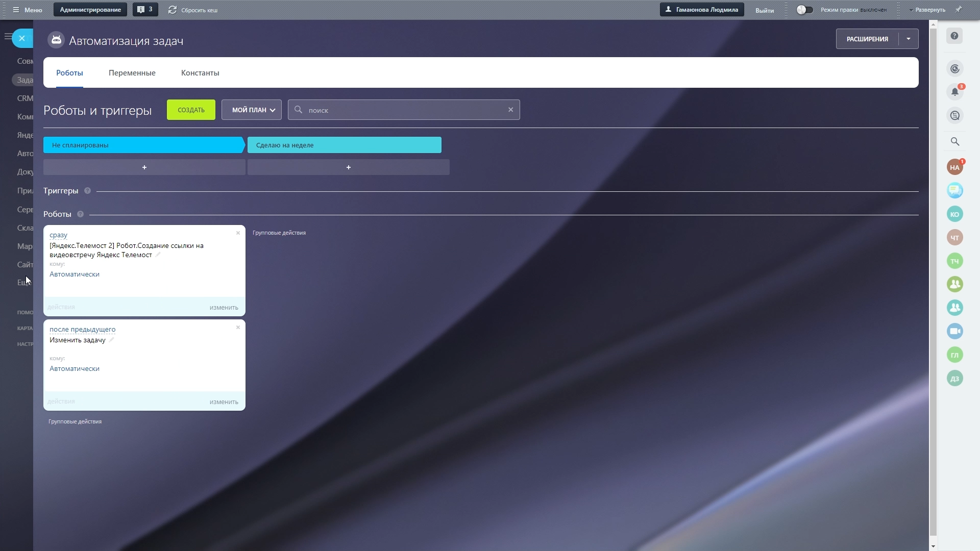
Task: Open the chat bubble icon in sidebar
Action: click(x=954, y=190)
